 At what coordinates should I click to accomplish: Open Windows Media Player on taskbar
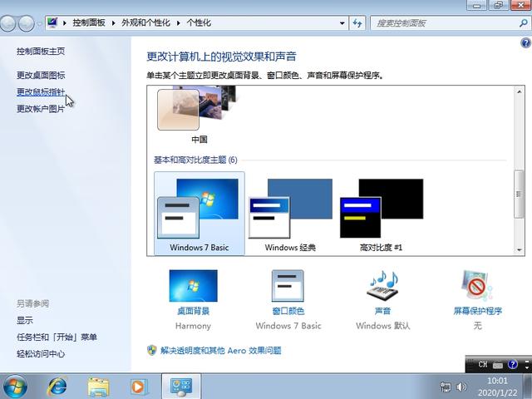point(138,387)
